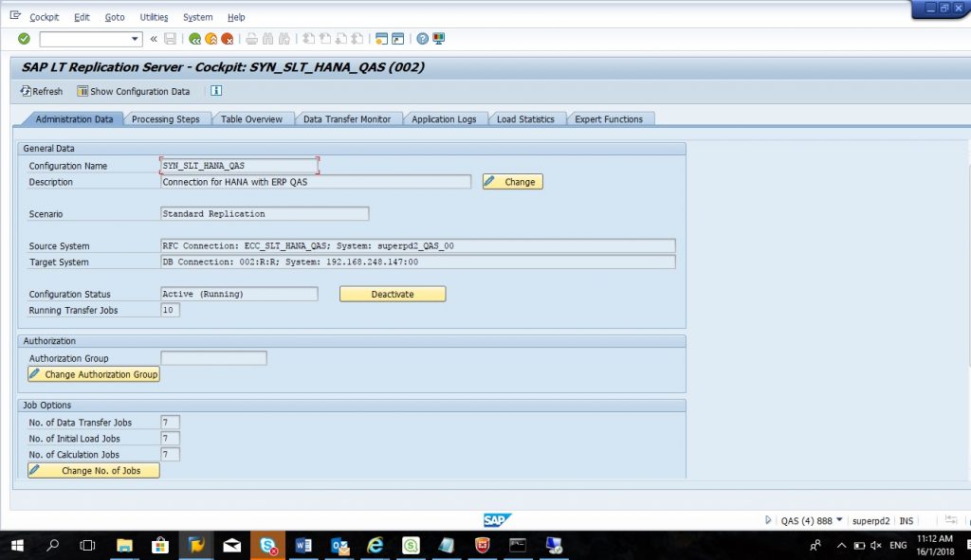Viewport: 971px width, 560px height.
Task: Open the Utilities menu
Action: tap(154, 17)
